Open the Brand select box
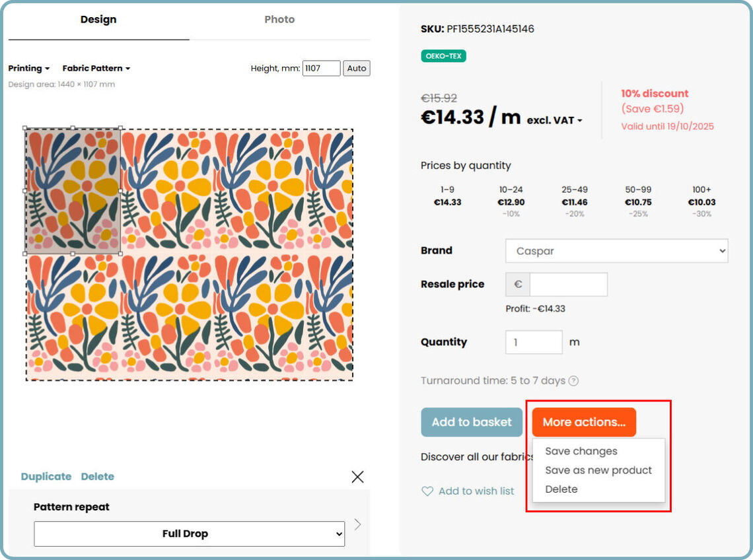Viewport: 753px width, 560px height. pyautogui.click(x=616, y=251)
